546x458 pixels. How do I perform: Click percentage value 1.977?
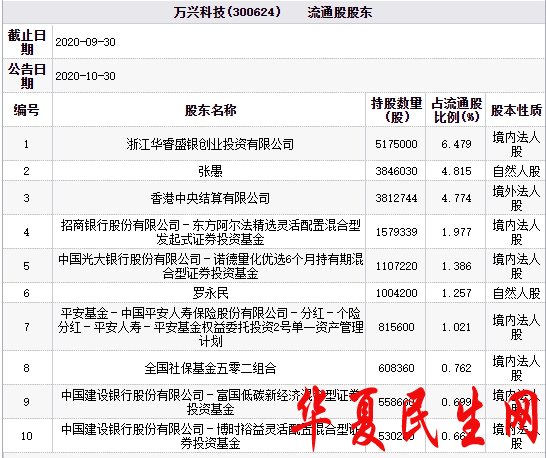click(457, 232)
